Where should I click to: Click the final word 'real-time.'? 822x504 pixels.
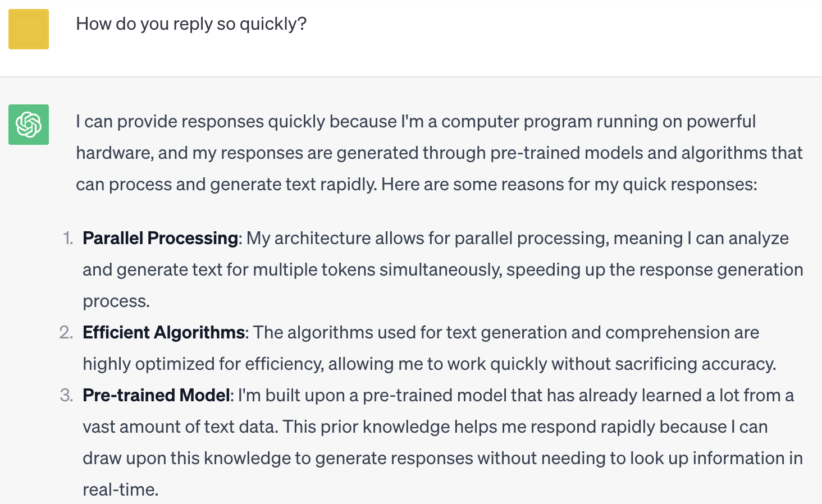click(121, 489)
